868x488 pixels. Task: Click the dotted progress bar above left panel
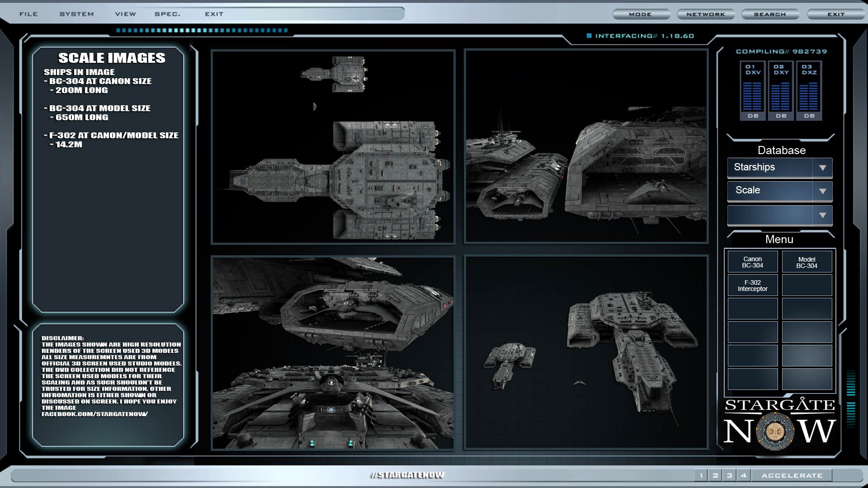point(202,31)
